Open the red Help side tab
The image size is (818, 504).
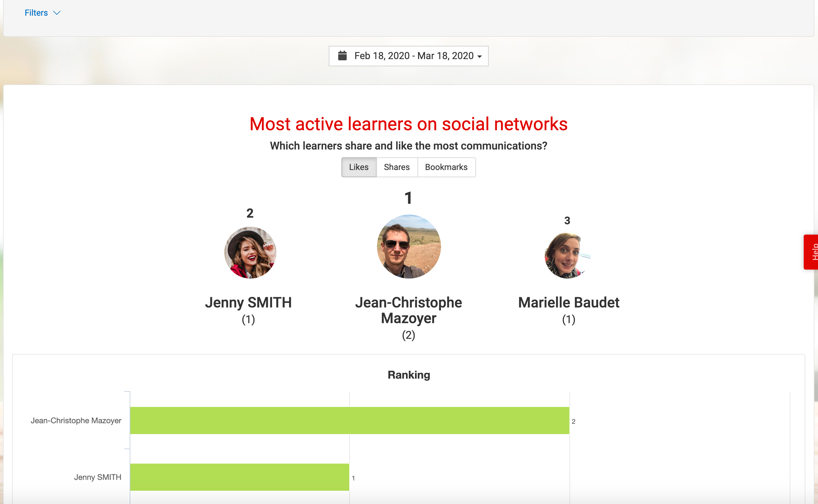[811, 252]
